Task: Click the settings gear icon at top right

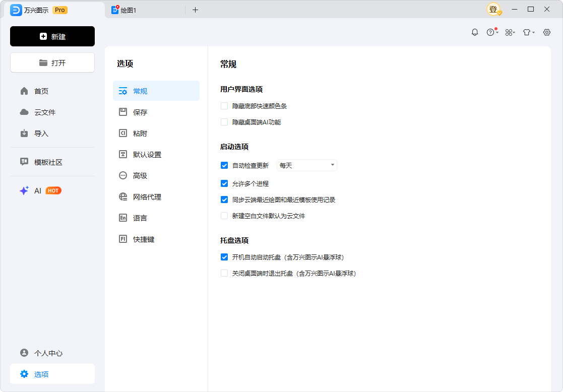Action: [x=547, y=32]
